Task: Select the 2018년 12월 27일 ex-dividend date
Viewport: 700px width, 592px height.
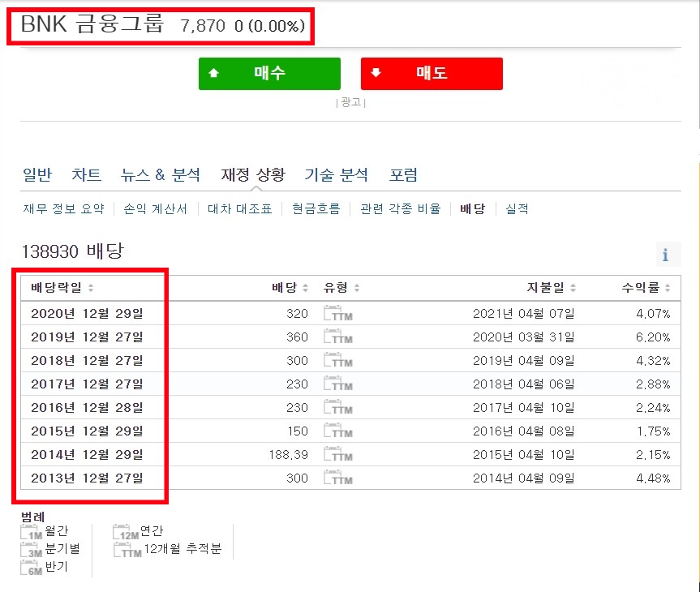Action: click(x=87, y=360)
